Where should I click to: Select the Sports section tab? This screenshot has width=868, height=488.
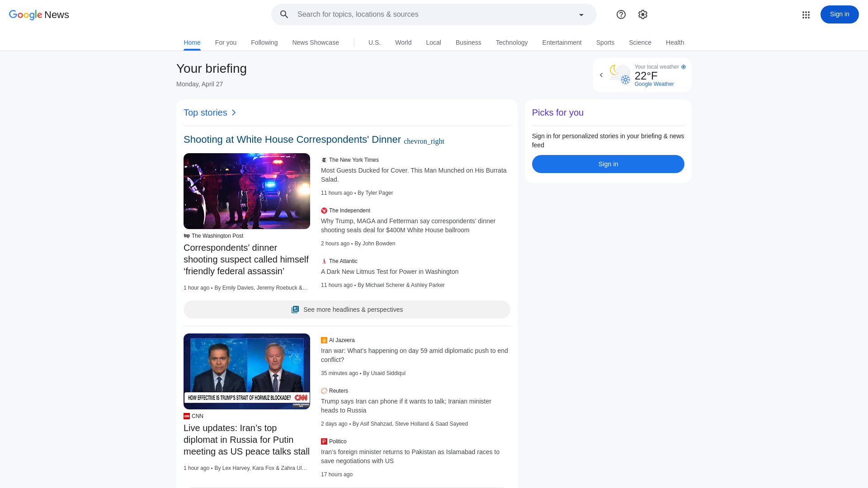[x=605, y=42]
